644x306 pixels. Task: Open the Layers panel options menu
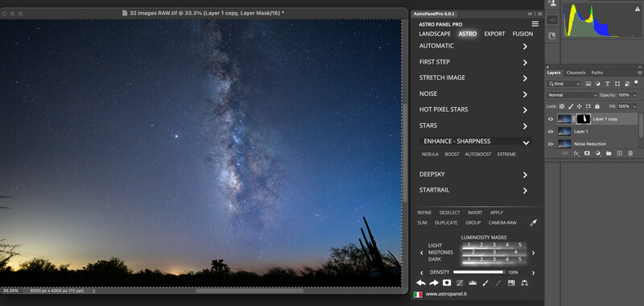click(639, 72)
